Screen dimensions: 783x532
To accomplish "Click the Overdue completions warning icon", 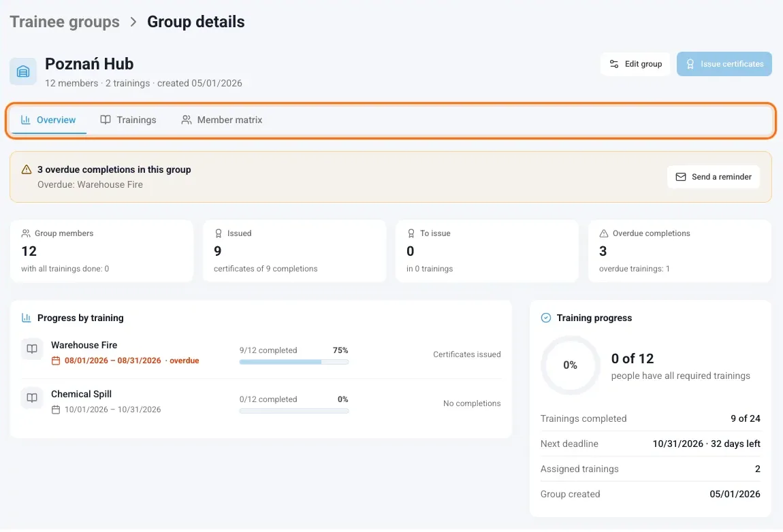I will click(x=604, y=233).
